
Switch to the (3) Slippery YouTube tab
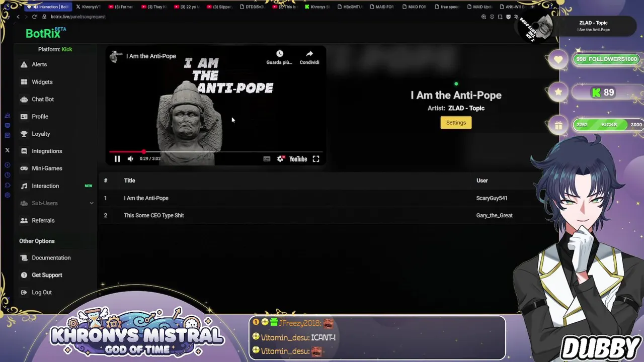click(219, 7)
